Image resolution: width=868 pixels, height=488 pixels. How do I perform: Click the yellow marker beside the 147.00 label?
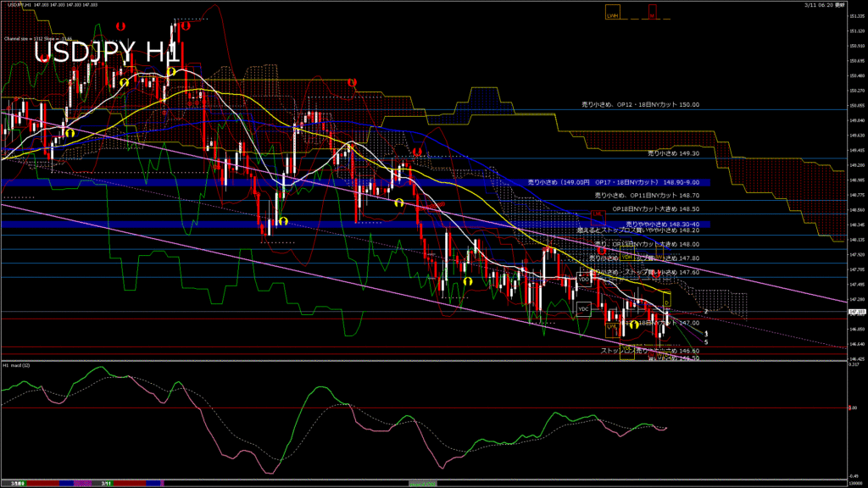point(633,325)
